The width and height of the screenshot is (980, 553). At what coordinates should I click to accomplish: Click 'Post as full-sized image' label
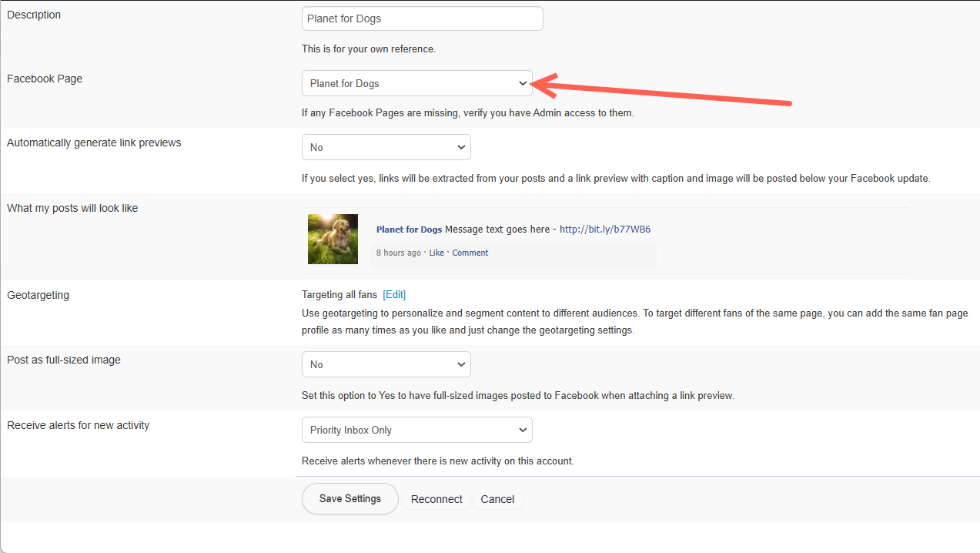pos(64,360)
